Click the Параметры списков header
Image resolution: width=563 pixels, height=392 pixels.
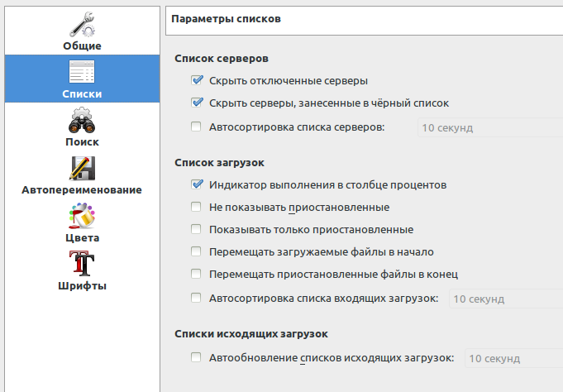(x=226, y=19)
